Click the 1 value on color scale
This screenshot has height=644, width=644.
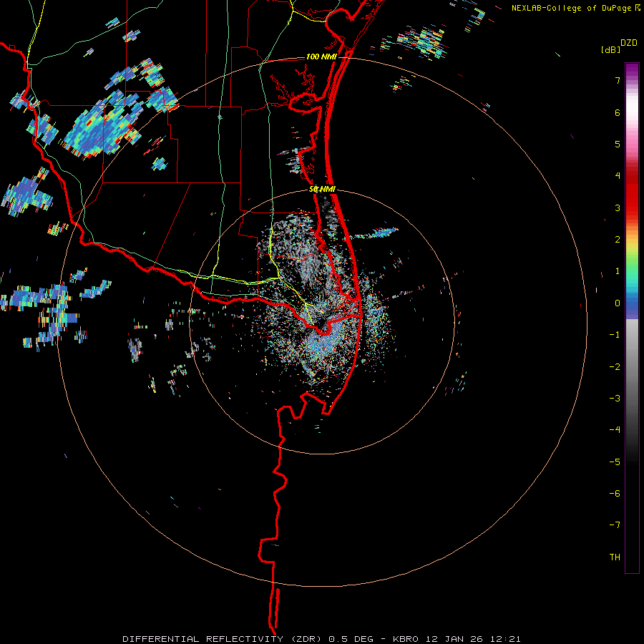pos(617,271)
